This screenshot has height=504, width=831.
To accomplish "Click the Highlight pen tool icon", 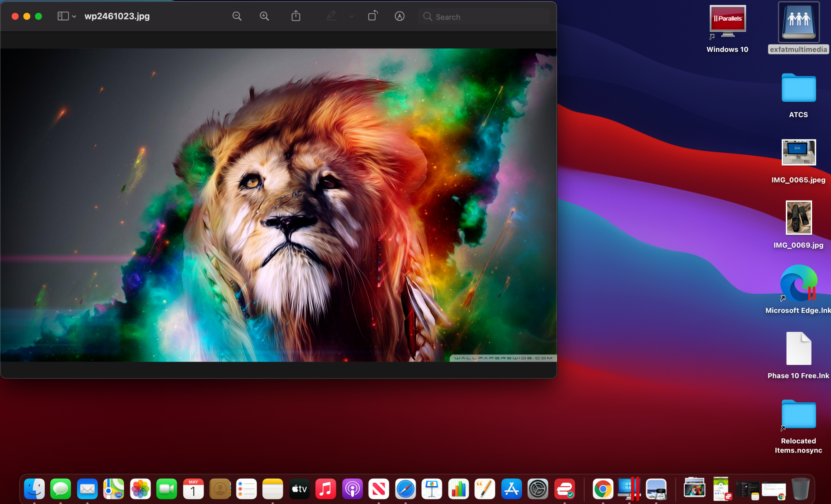I will pos(331,16).
